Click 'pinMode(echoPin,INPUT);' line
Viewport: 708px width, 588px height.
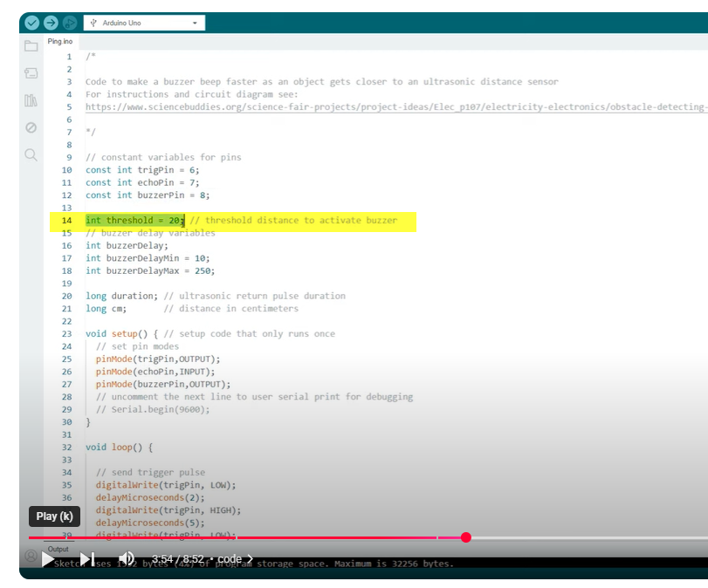coord(155,372)
